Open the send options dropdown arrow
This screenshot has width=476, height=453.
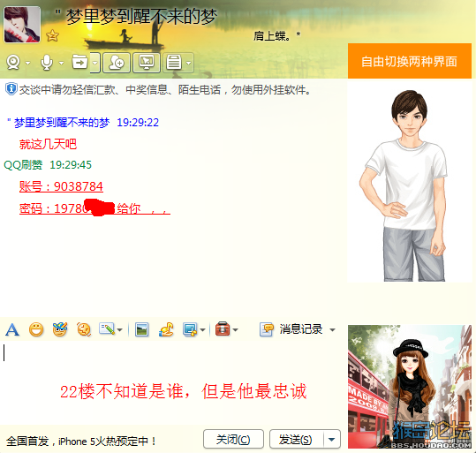(332, 439)
